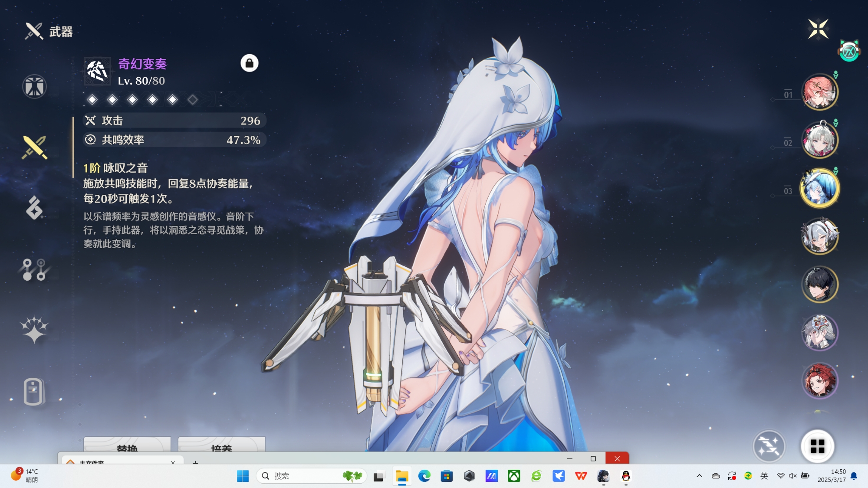Open File Explorer from the taskbar
The height and width of the screenshot is (488, 868).
(402, 476)
